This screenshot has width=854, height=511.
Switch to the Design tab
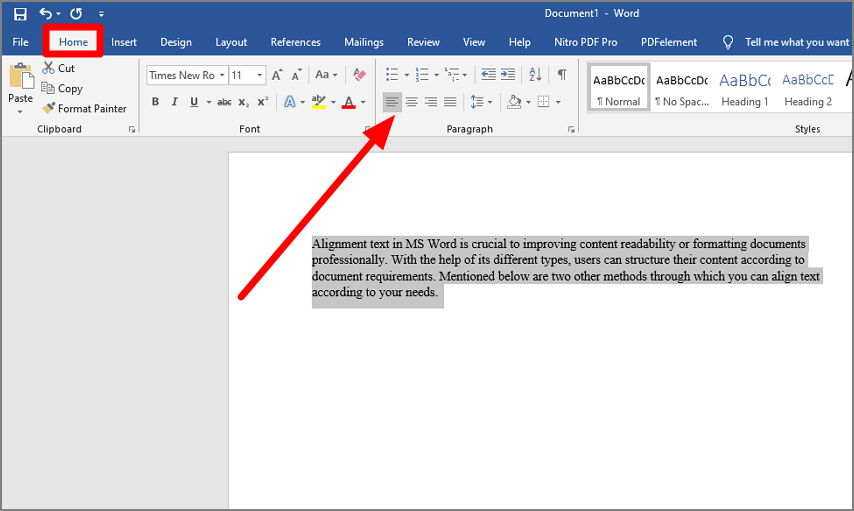pos(176,42)
